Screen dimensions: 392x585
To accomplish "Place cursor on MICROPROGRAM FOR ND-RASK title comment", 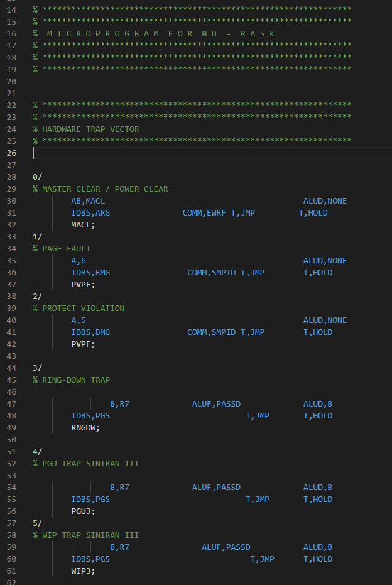I will [x=160, y=33].
